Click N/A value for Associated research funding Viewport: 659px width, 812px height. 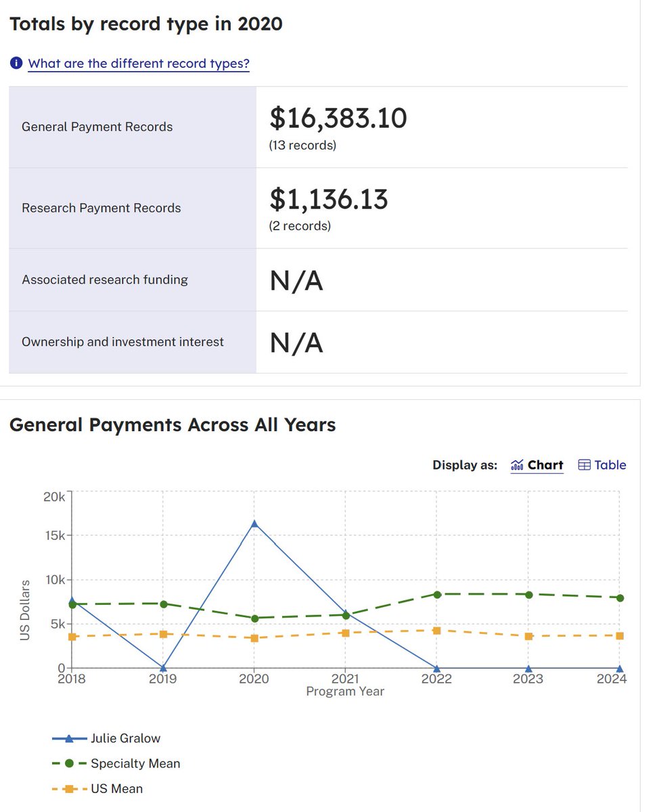(x=296, y=279)
